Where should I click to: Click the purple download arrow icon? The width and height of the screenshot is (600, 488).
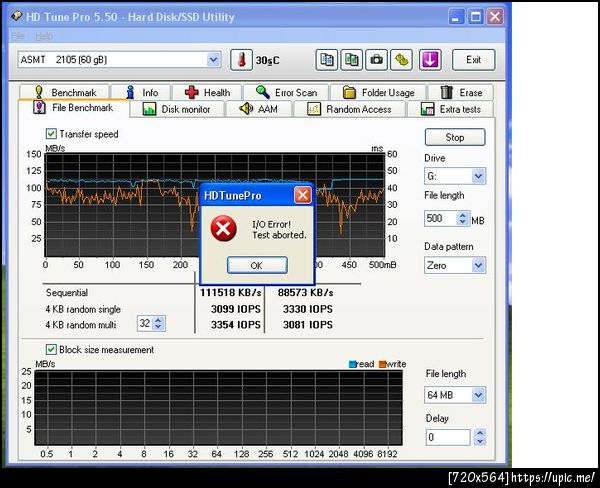point(430,60)
